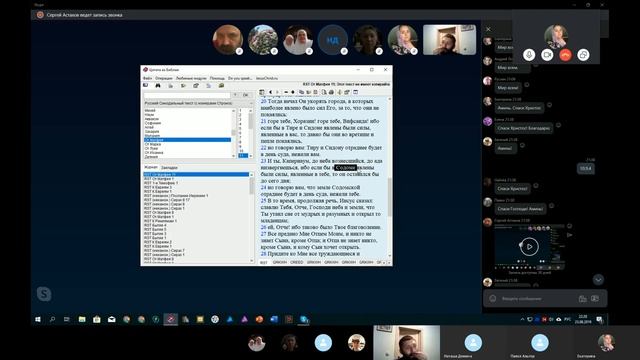React to the 'Аминь, Спаси Христос!' message

[549, 105]
